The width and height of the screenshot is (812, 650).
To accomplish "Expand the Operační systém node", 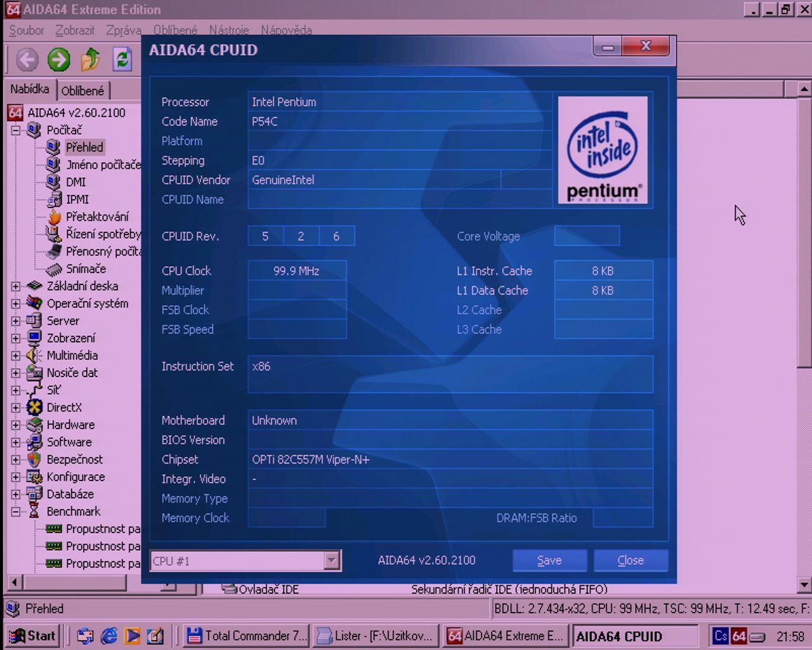I will pyautogui.click(x=15, y=303).
